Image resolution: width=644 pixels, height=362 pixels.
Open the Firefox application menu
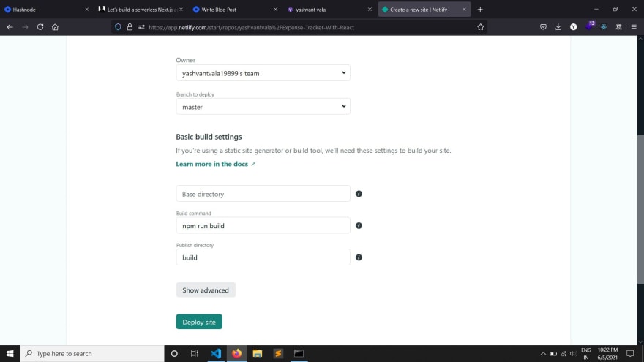point(634,27)
